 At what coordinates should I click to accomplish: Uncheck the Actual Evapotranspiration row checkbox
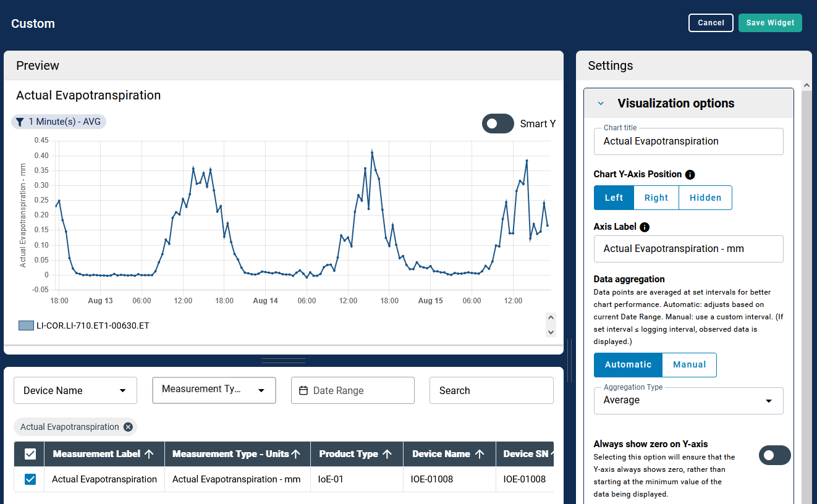(30, 479)
